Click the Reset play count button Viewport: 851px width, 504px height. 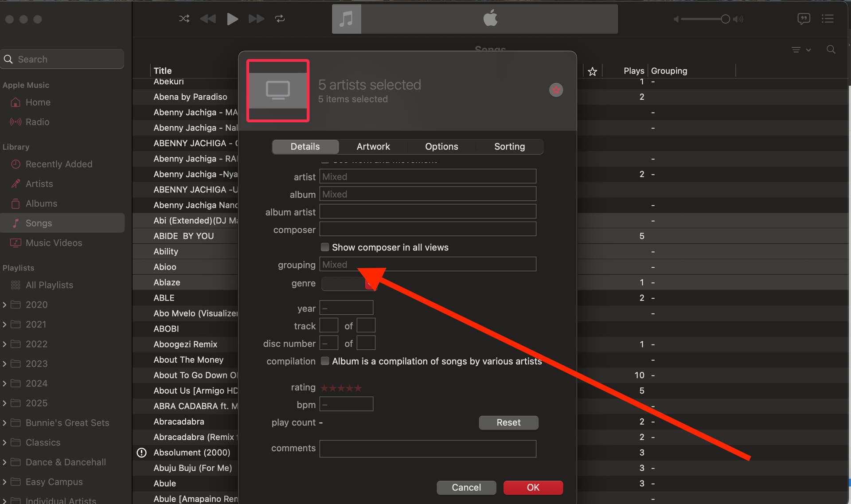tap(508, 422)
